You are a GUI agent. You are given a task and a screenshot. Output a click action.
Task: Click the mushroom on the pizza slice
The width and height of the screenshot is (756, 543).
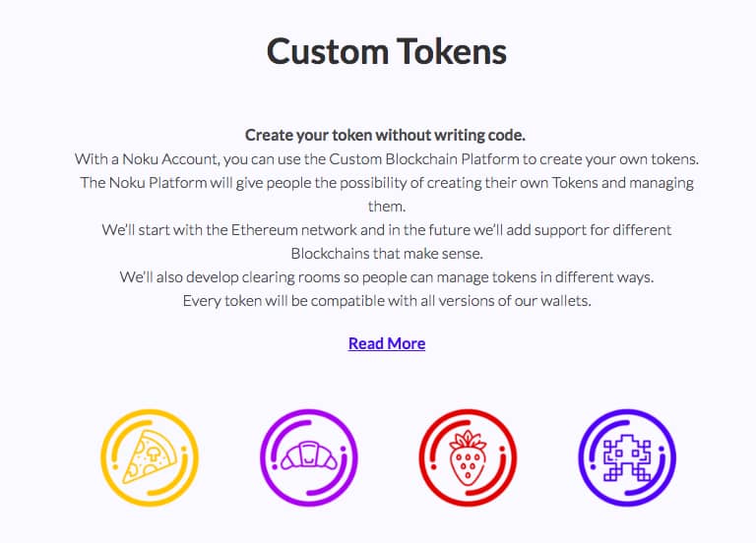coord(154,452)
